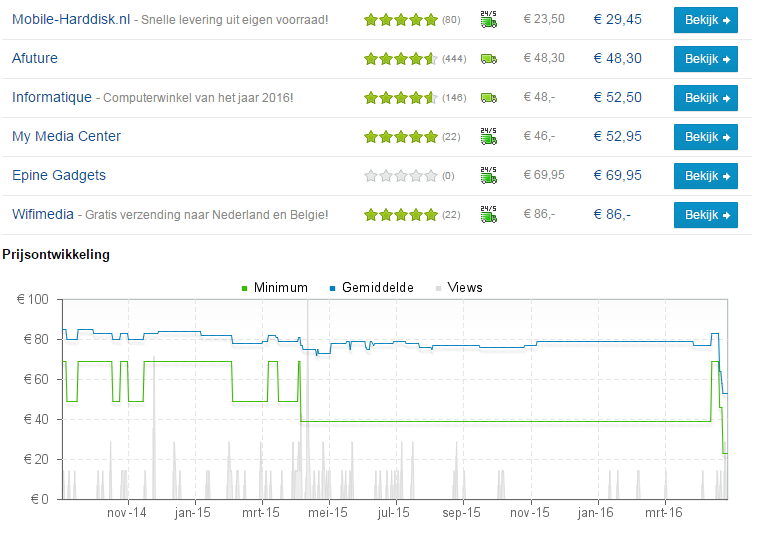Image resolution: width=763 pixels, height=538 pixels.
Task: Click Bekijk button for Mobile-Harddisk.nl
Action: coord(706,20)
